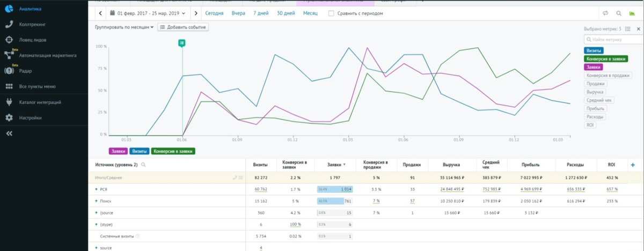
Task: Click the blue Визиты legend chip under the chart
Action: [x=140, y=151]
